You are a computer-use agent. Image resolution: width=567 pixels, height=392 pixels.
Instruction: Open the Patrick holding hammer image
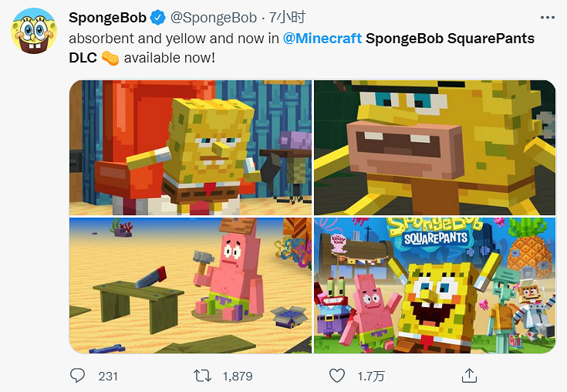coord(191,285)
